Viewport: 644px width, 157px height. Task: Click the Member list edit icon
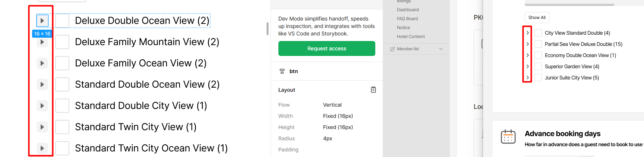392,49
